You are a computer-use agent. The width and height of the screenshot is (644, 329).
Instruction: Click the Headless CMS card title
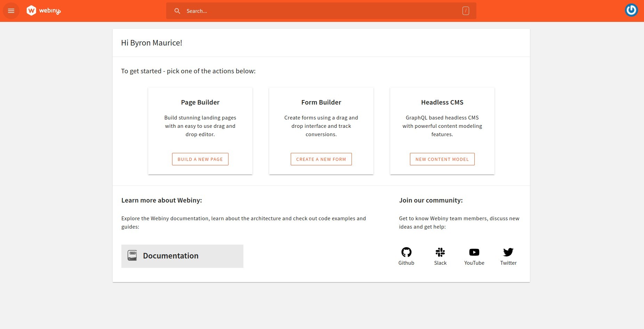click(x=442, y=102)
